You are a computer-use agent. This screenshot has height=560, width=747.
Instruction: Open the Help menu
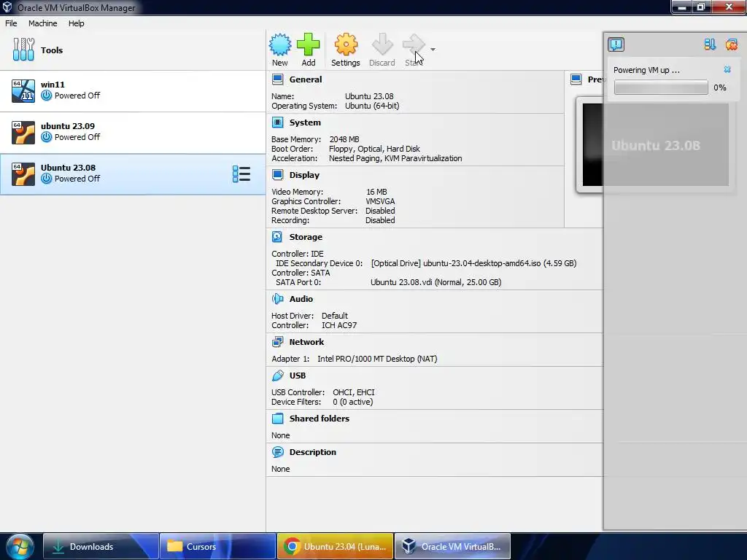76,23
